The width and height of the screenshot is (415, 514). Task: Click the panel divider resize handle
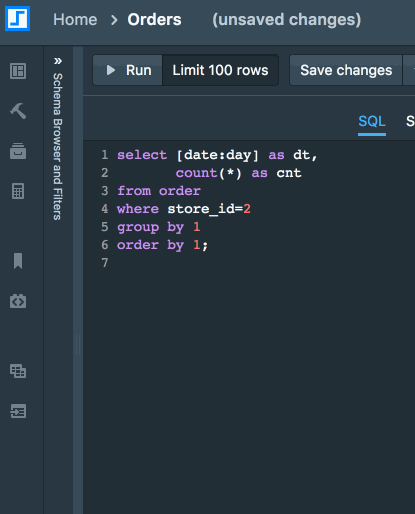click(78, 345)
